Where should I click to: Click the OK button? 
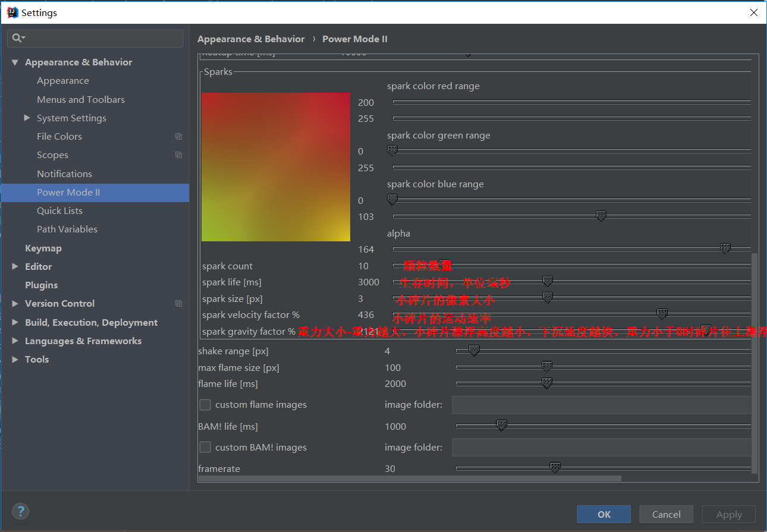[603, 514]
